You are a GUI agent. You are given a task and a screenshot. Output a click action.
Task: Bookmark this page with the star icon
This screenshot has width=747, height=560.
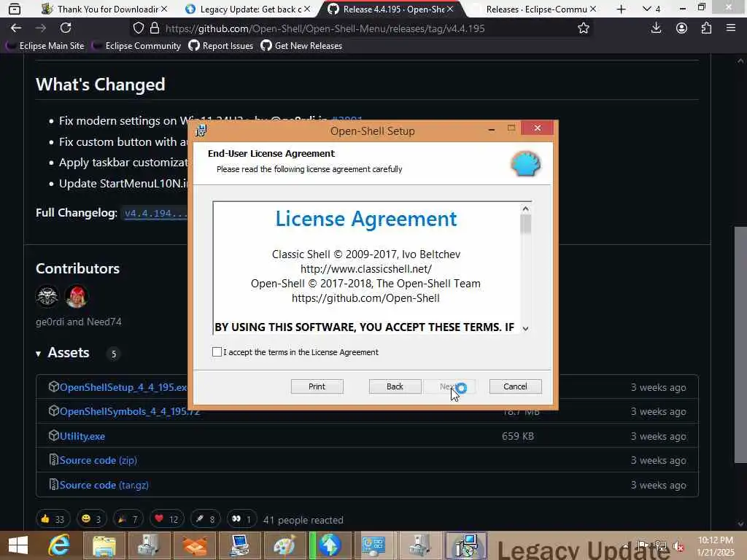(x=583, y=28)
